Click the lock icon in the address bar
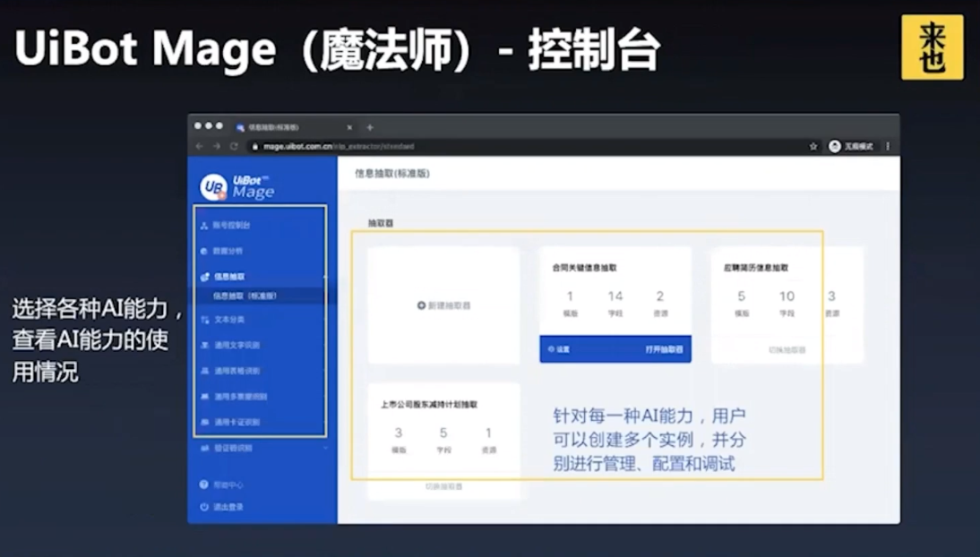 click(x=255, y=146)
